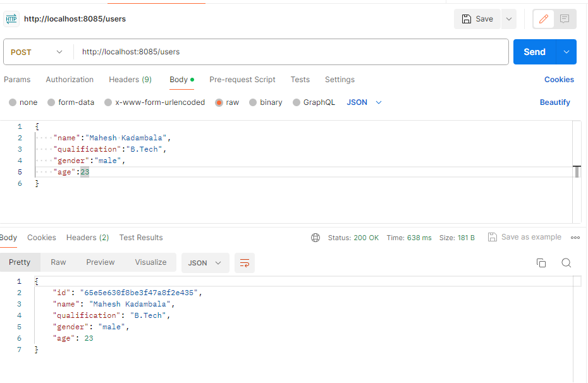Expand the Save options arrow
This screenshot has width=588, height=383.
click(509, 19)
